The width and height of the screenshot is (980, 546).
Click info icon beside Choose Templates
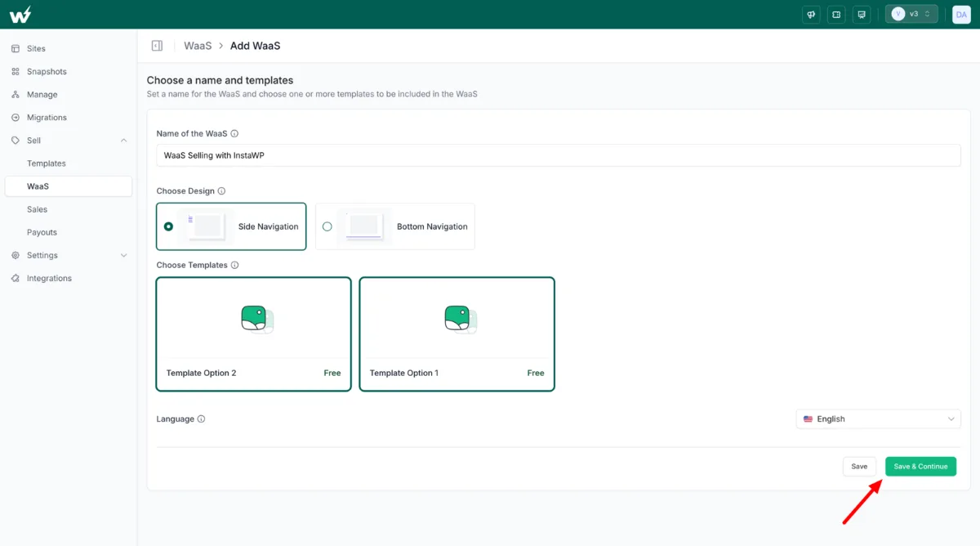click(x=234, y=266)
